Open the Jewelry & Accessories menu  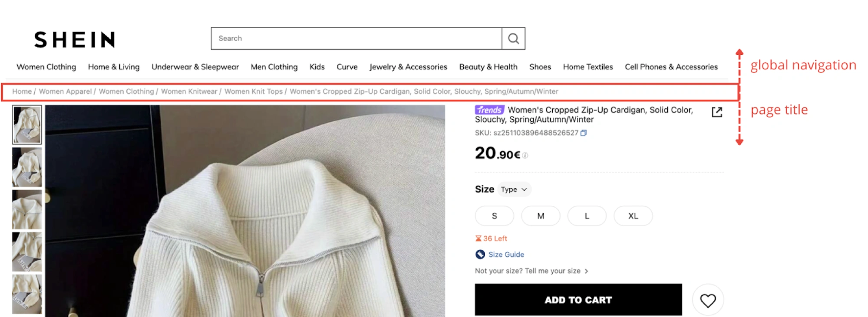pyautogui.click(x=408, y=67)
